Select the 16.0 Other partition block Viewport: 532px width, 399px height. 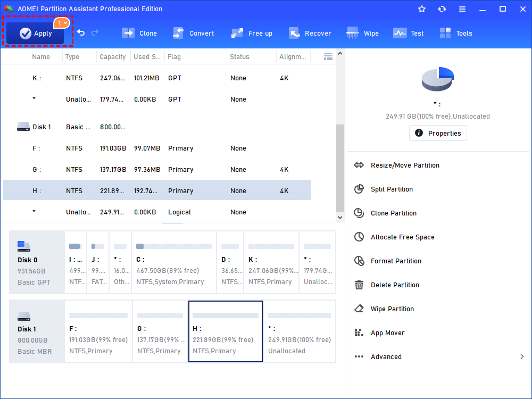pos(120,262)
